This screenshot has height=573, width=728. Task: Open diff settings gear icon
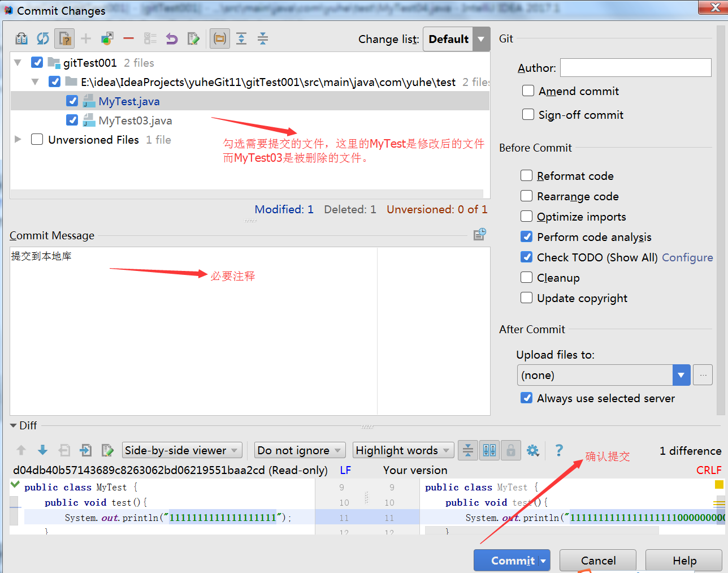coord(533,450)
